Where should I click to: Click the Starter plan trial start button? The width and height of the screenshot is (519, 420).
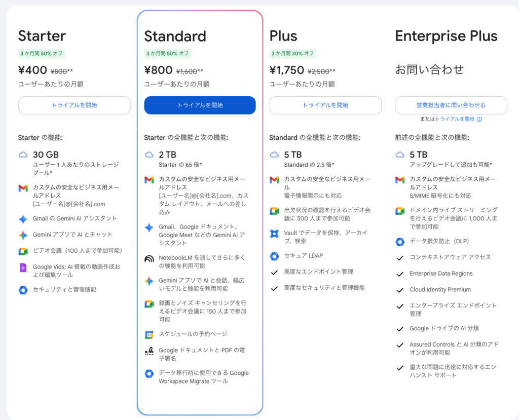pos(74,105)
